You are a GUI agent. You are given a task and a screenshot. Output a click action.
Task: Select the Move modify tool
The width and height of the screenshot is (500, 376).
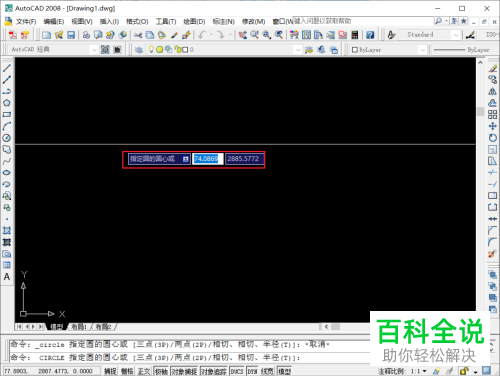pyautogui.click(x=492, y=126)
